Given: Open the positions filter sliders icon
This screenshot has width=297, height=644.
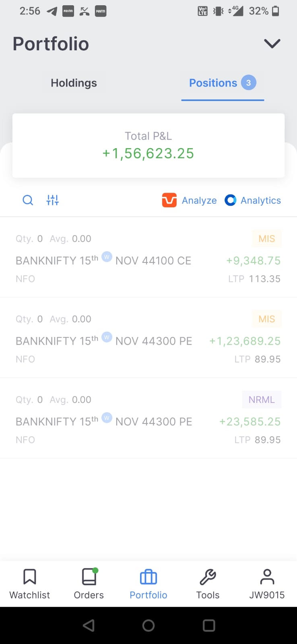Looking at the screenshot, I should click(53, 200).
